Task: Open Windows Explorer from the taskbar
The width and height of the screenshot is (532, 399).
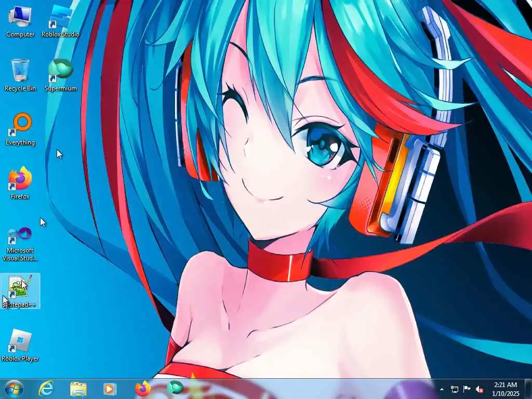Action: (x=78, y=389)
